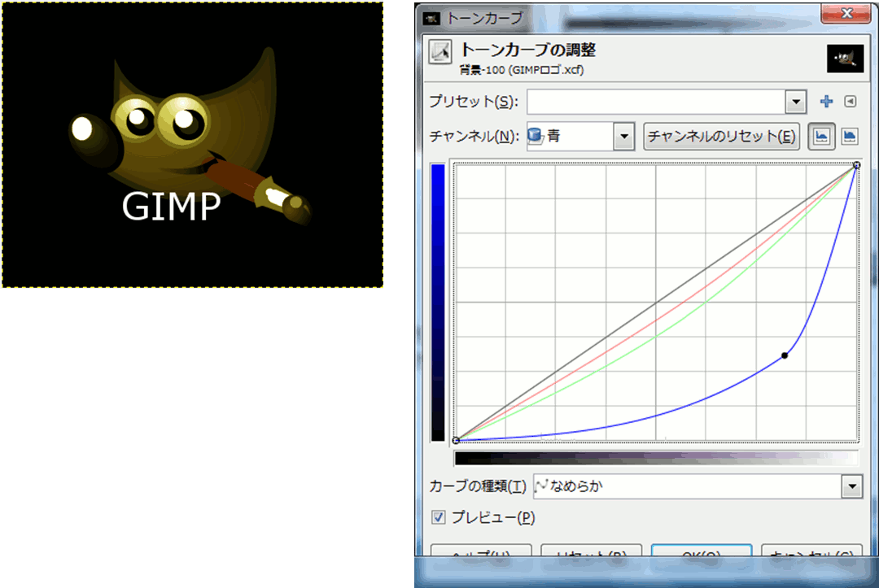Expand the プリセット preset dropdown arrow
The height and width of the screenshot is (588, 879).
[795, 102]
